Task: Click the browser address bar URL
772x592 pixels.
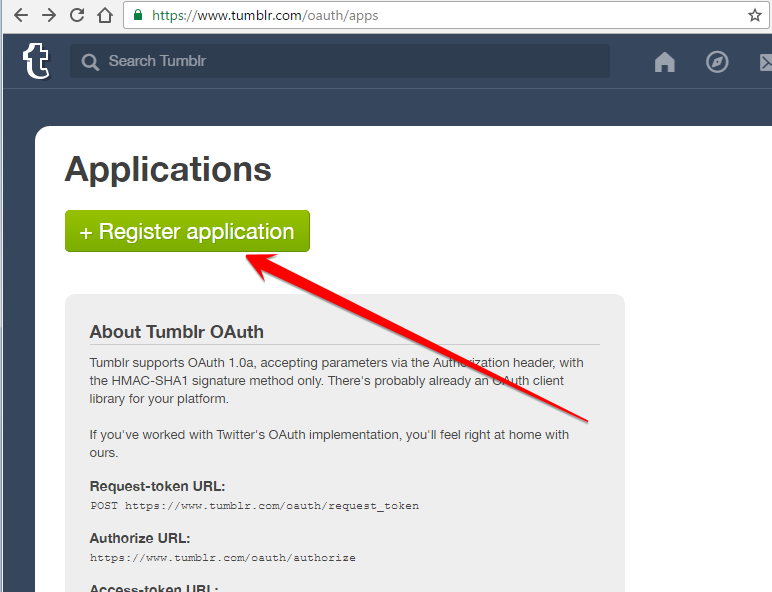Action: coord(265,15)
